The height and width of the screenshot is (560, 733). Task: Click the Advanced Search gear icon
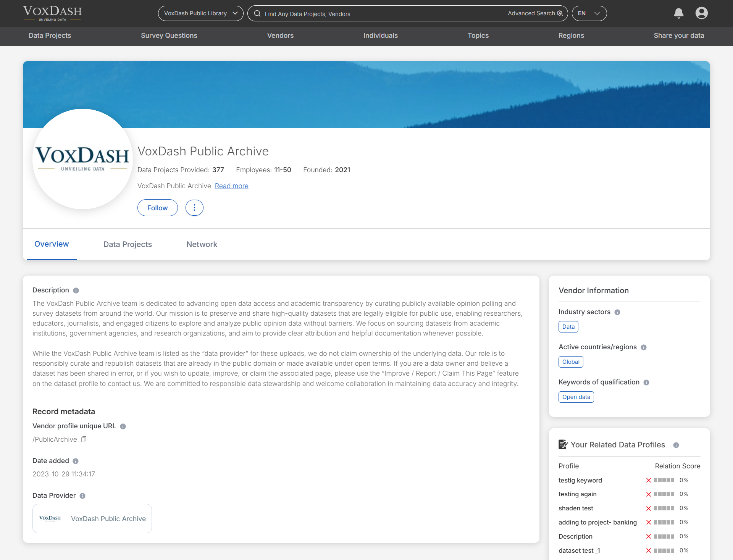coord(560,13)
